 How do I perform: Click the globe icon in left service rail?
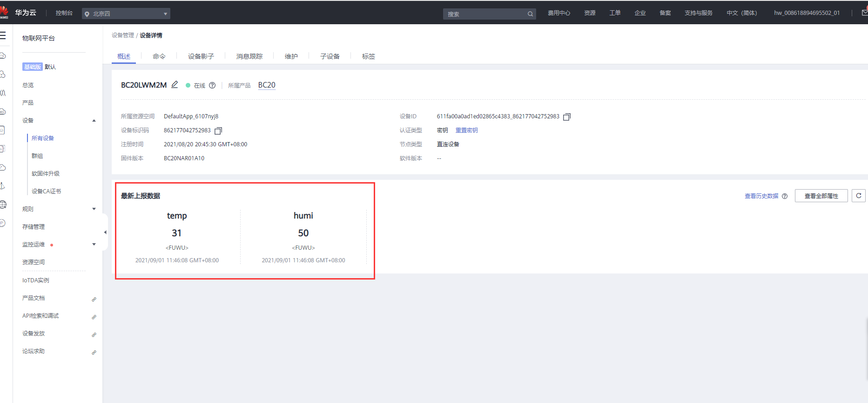pyautogui.click(x=3, y=205)
